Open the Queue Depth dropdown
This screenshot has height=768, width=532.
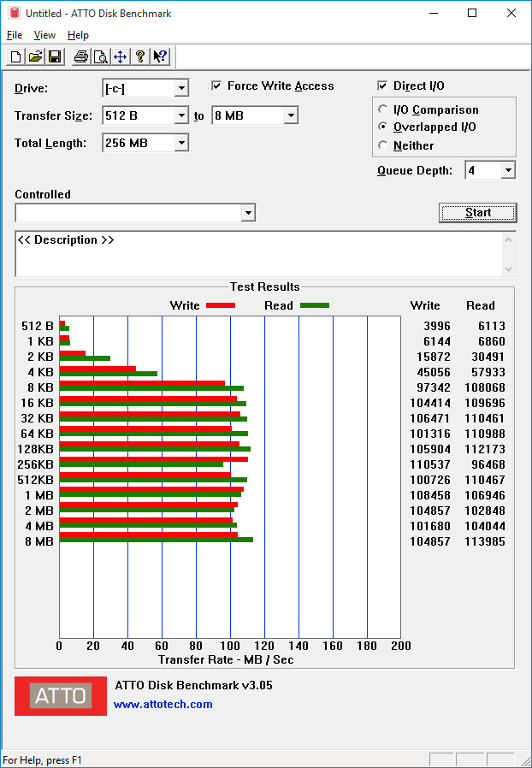pos(508,170)
